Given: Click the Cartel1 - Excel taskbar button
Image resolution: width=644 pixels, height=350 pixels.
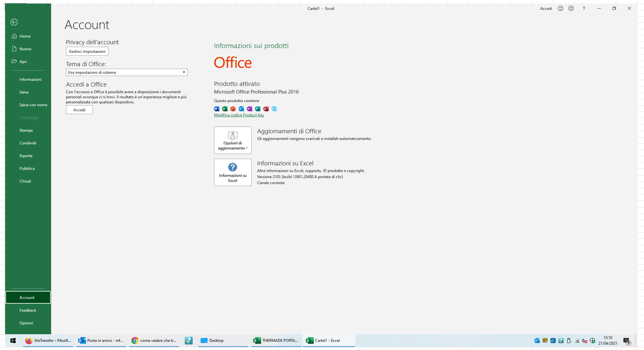Looking at the screenshot, I should (329, 341).
